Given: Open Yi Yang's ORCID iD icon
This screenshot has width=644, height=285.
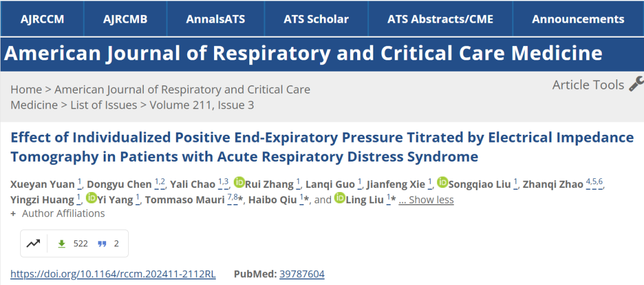Looking at the screenshot, I should [92, 199].
